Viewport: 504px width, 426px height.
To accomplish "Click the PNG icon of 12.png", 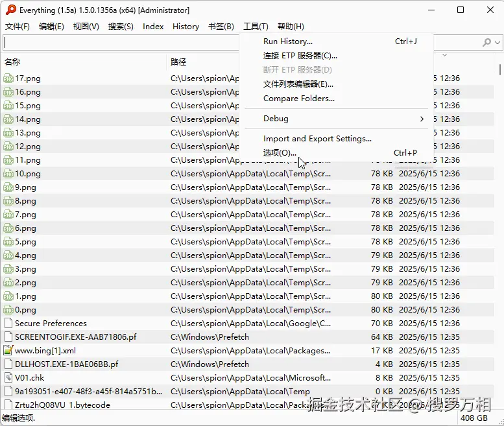I will click(8, 147).
